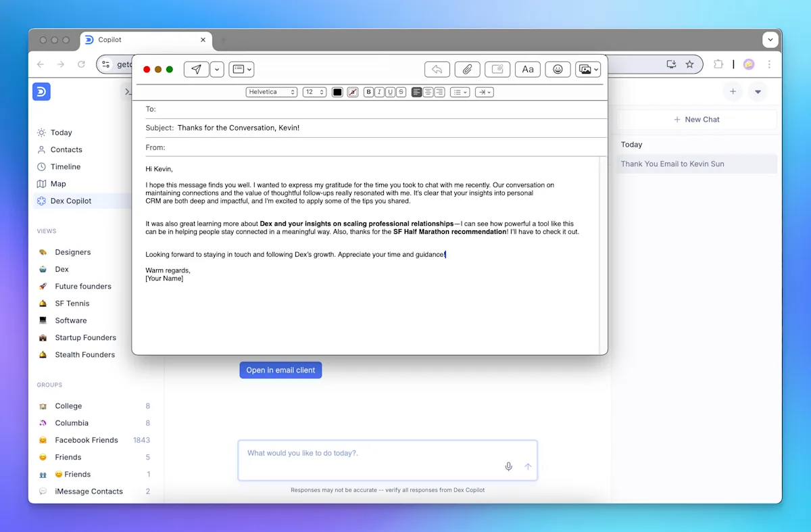Screen dimensions: 811x532
Task: Bookmark the page with the star icon
Action: click(689, 64)
